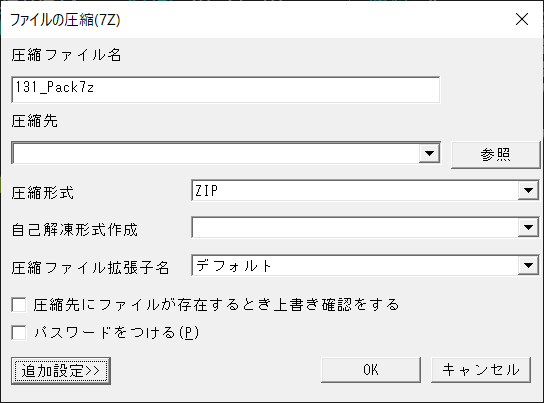The height and width of the screenshot is (403, 544).
Task: Click the パスワードをつける(P) label text
Action: (116, 333)
